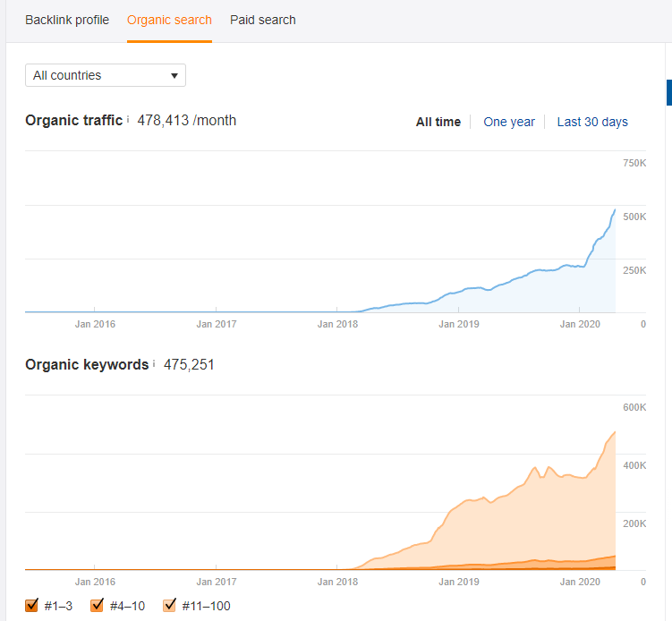
Task: Select the All time range
Action: click(x=438, y=122)
